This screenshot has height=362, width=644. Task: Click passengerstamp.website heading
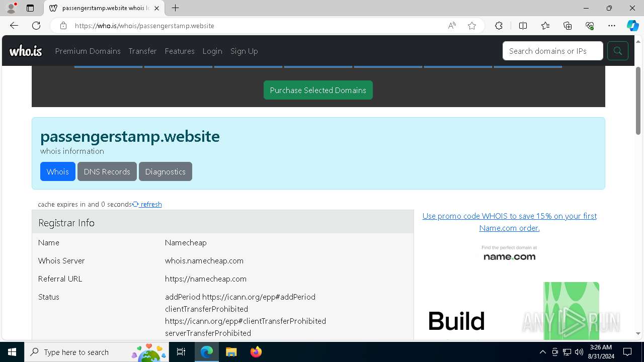click(x=130, y=136)
